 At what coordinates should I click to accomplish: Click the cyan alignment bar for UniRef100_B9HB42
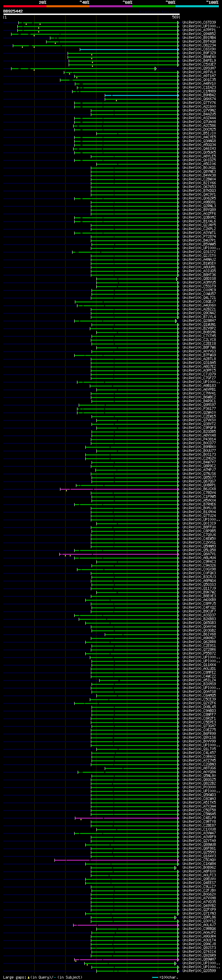[x=142, y=95]
